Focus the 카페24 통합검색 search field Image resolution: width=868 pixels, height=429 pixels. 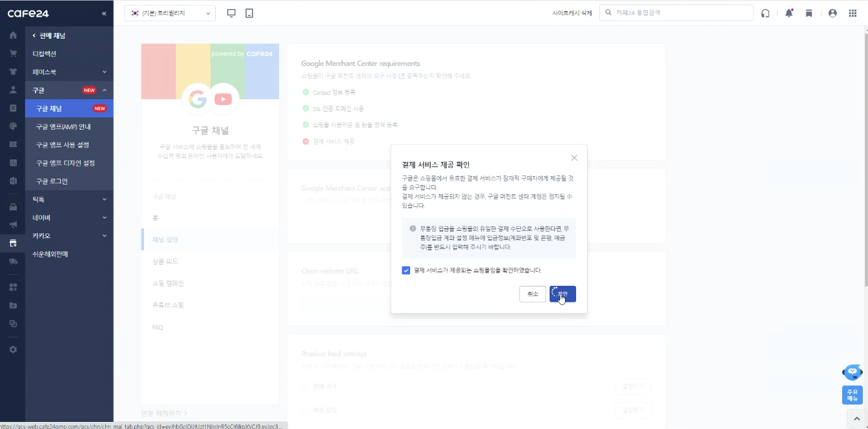pos(676,13)
